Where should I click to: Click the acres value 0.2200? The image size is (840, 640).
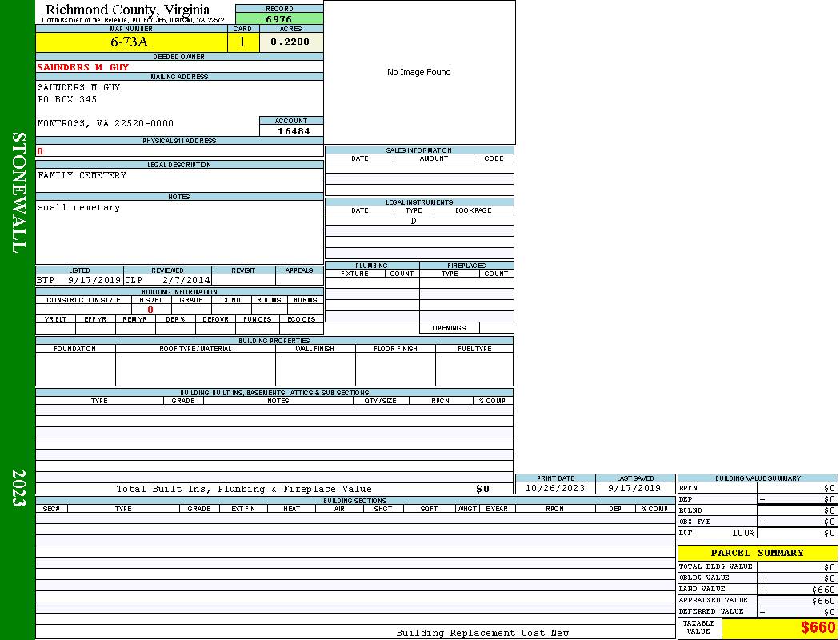coord(290,42)
